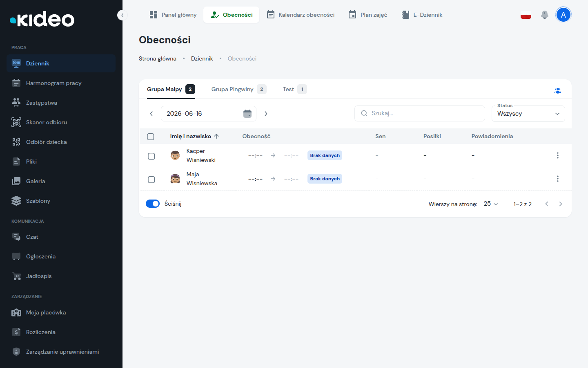Check the box for Maja Wisniewska

tap(151, 180)
